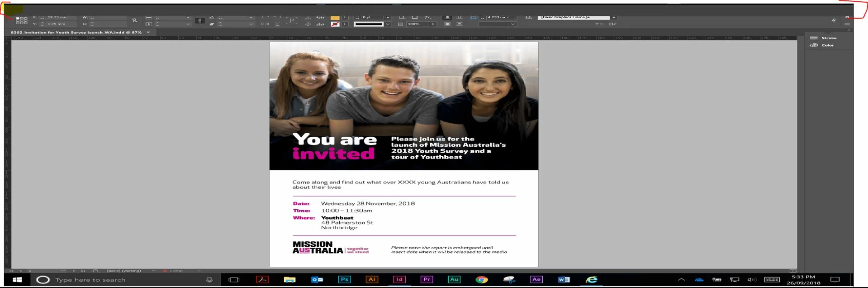Screen dimensions: 868x288
Task: Click the stroke weight 0 pt field
Action: tap(372, 17)
